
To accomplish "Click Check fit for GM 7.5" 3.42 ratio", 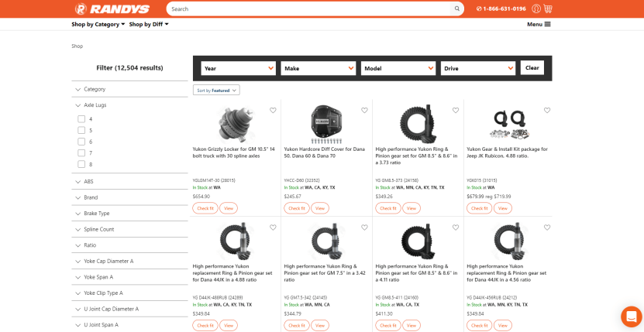I will 297,326.
